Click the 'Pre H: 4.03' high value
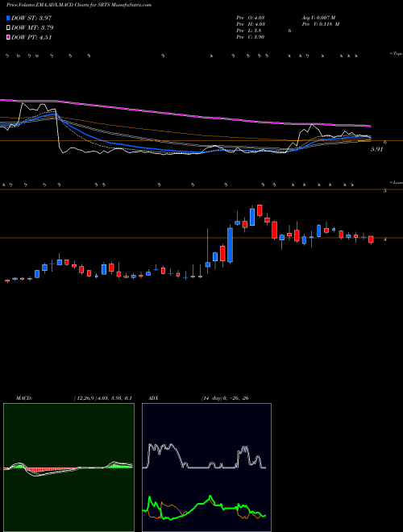Image resolution: width=403 pixels, height=532 pixels. (x=251, y=24)
